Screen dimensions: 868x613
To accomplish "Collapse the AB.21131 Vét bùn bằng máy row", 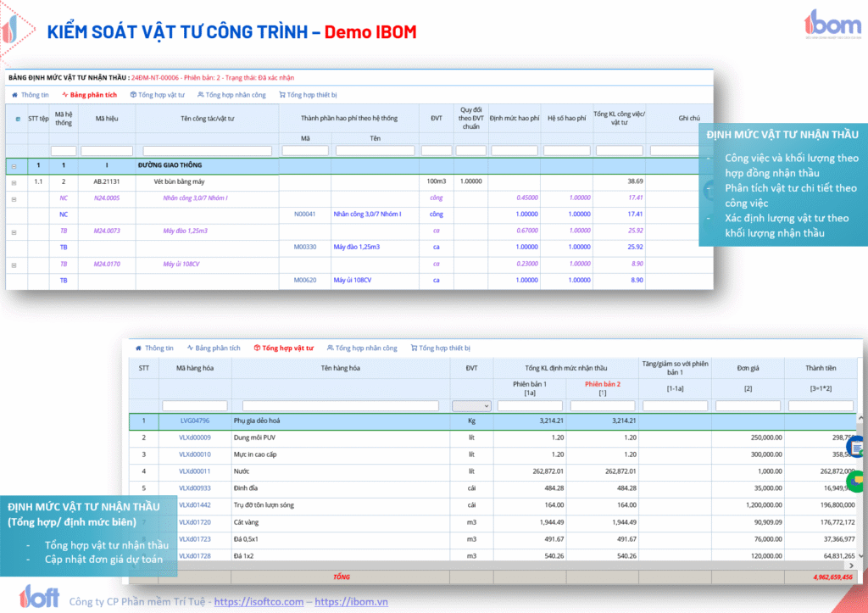I will click(x=14, y=182).
